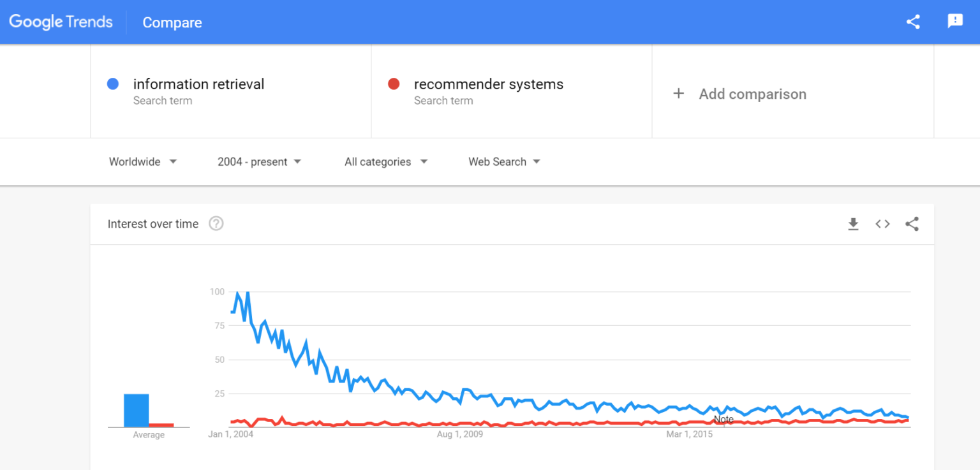Send feedback using the top-right icon
980x470 pixels.
(x=954, y=21)
